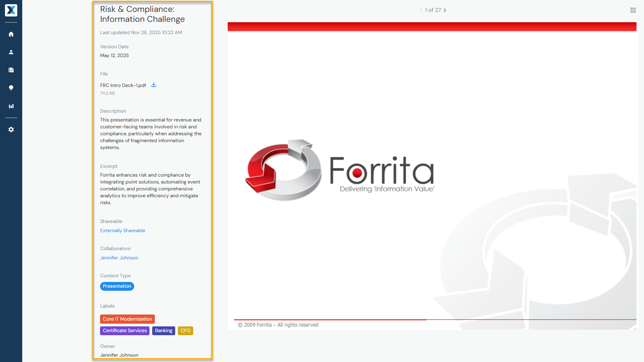
Task: Click the Certificate Services label
Action: (125, 331)
